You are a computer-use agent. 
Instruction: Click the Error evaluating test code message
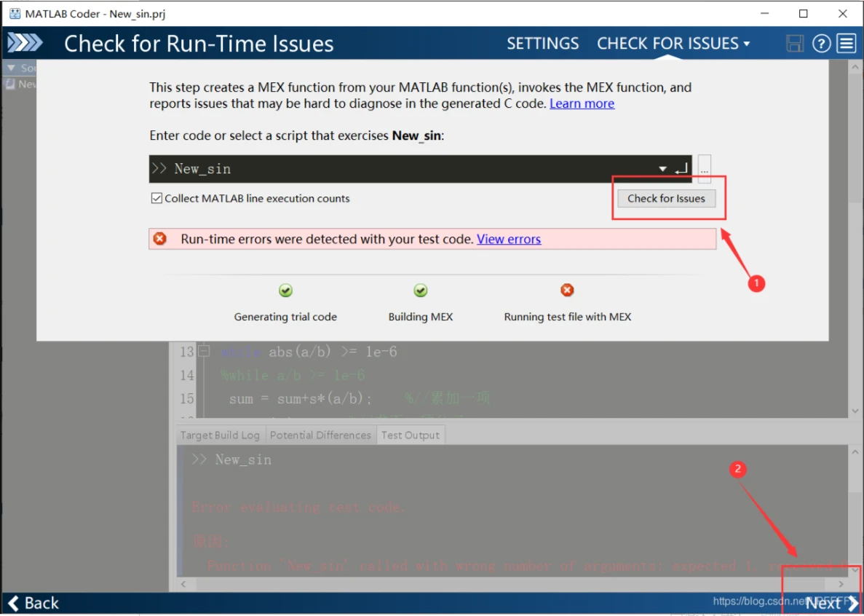(298, 507)
